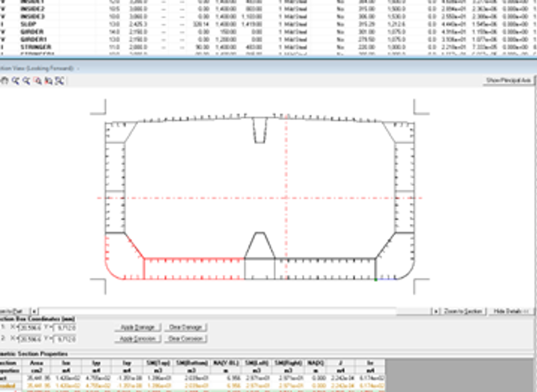The width and height of the screenshot is (537, 392).
Task: Select the zoom out magnifier tool
Action: point(26,81)
